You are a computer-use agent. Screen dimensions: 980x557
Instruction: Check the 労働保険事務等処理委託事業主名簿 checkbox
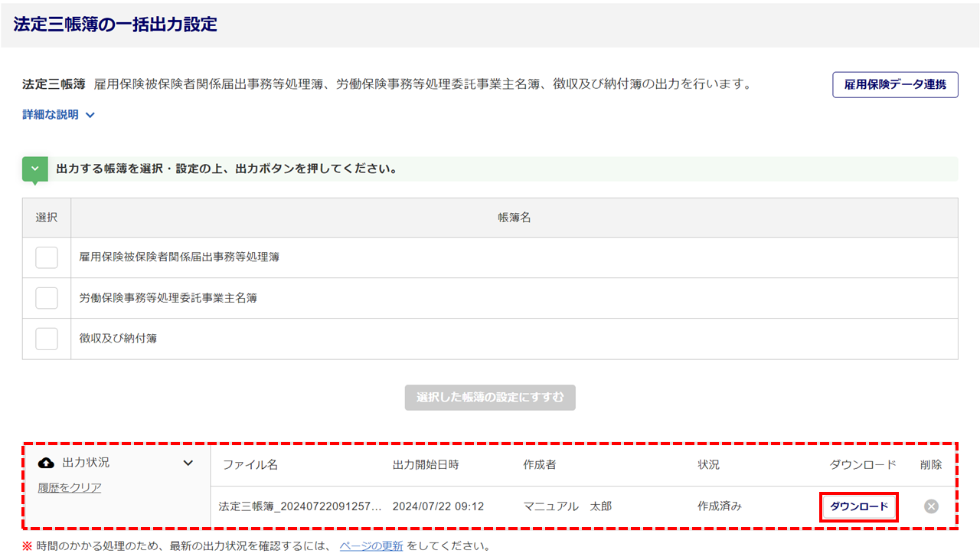point(47,298)
